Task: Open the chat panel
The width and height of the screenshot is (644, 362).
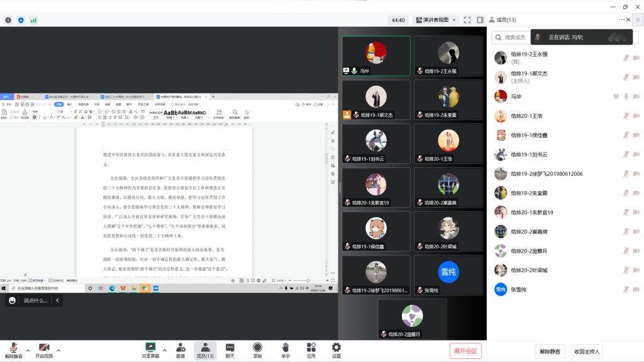Action: click(x=230, y=348)
